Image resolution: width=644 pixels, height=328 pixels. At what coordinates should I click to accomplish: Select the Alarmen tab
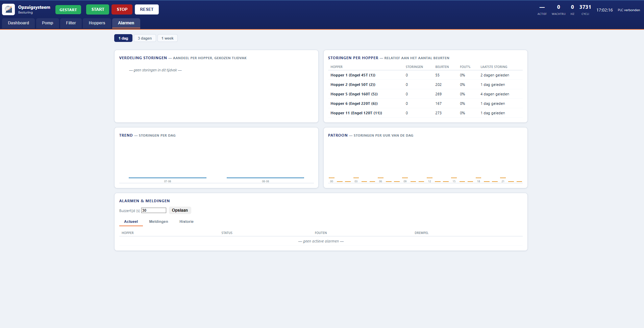click(126, 23)
